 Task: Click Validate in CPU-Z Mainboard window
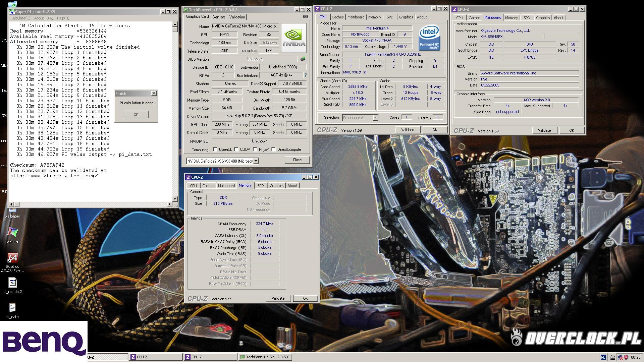coord(544,130)
